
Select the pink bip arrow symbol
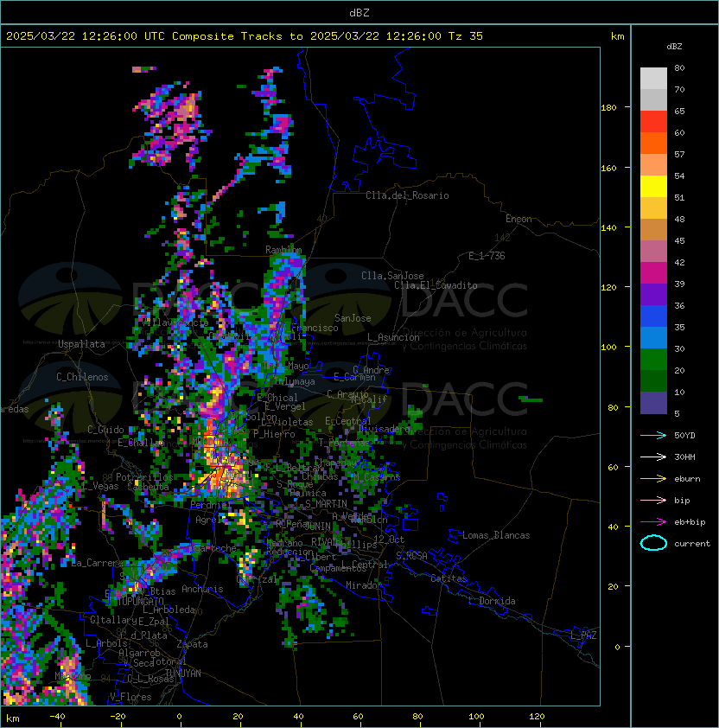[653, 500]
